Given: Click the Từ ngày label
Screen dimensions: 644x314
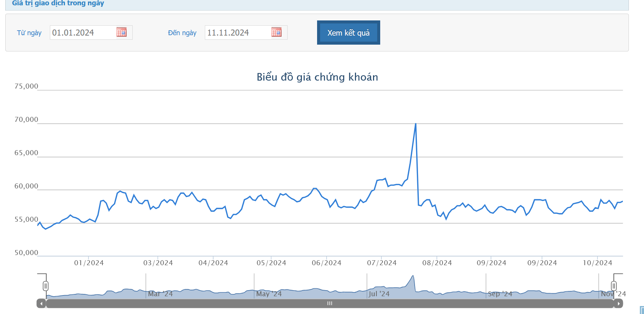Looking at the screenshot, I should tap(29, 33).
